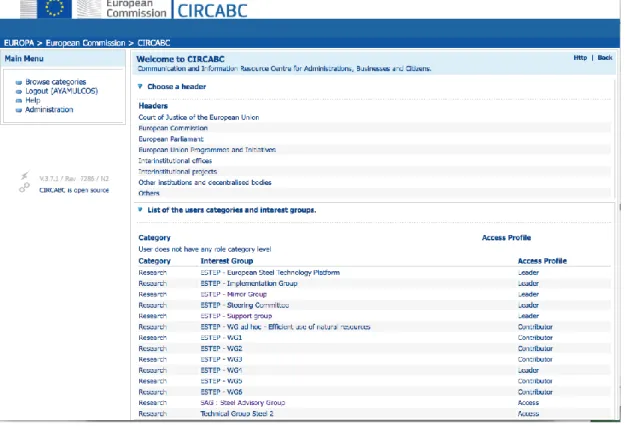Click the CIRCABC breadcrumb link
The image size is (625, 426).
click(154, 43)
